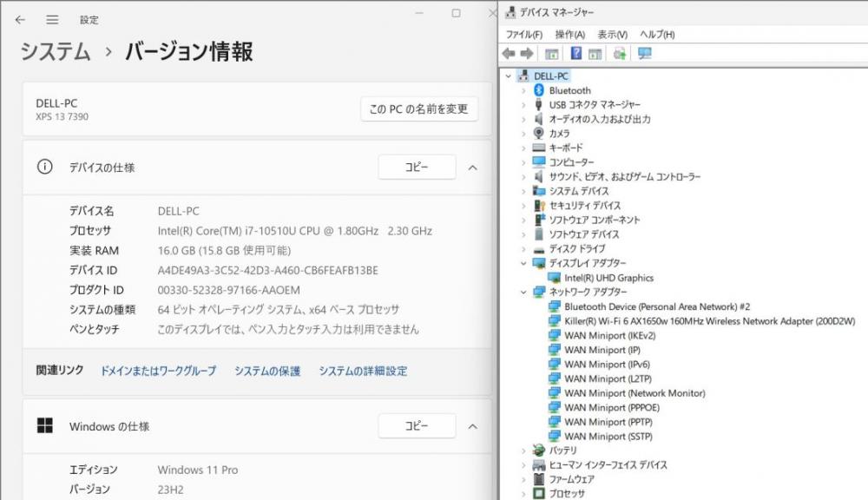Expand the Bluetooth tree node

(x=523, y=90)
